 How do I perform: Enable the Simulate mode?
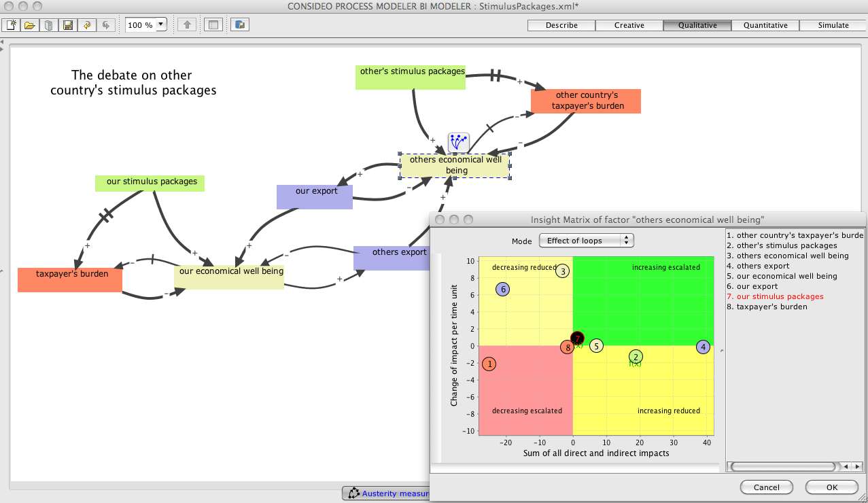[833, 25]
